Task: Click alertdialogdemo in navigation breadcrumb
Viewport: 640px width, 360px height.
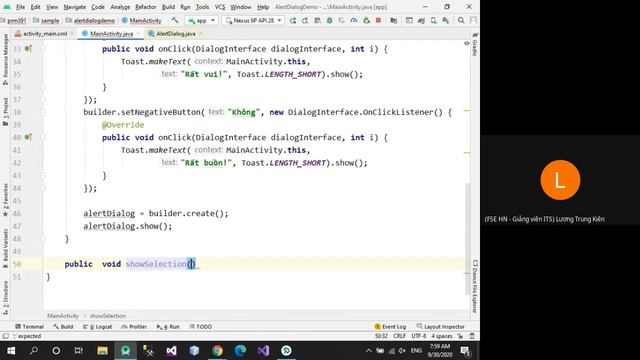Action: pos(90,20)
